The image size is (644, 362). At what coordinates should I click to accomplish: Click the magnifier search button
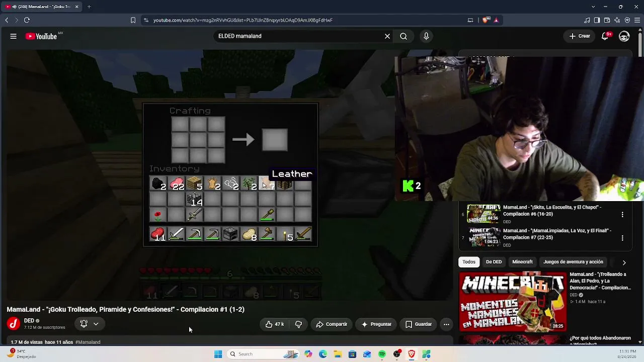click(x=404, y=36)
